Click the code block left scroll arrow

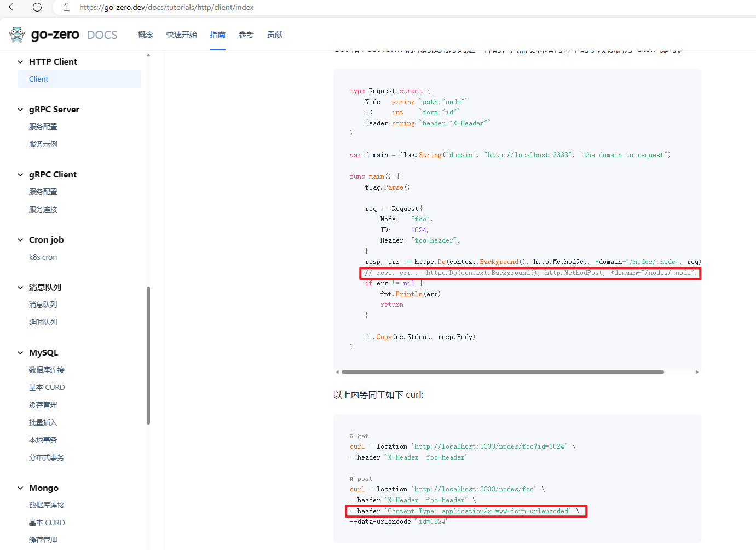(x=337, y=372)
